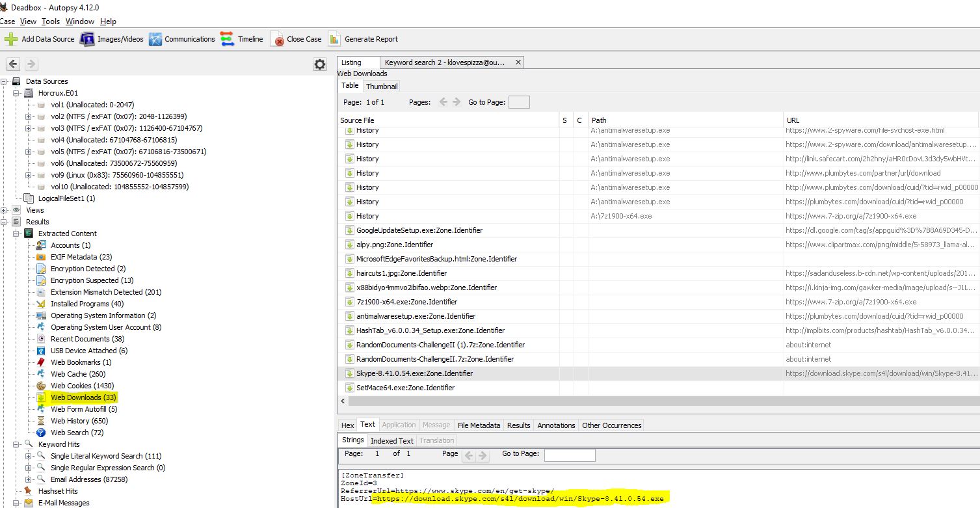Select USB Device Attached (6)
Screen dimensions: 980x508
[89, 351]
